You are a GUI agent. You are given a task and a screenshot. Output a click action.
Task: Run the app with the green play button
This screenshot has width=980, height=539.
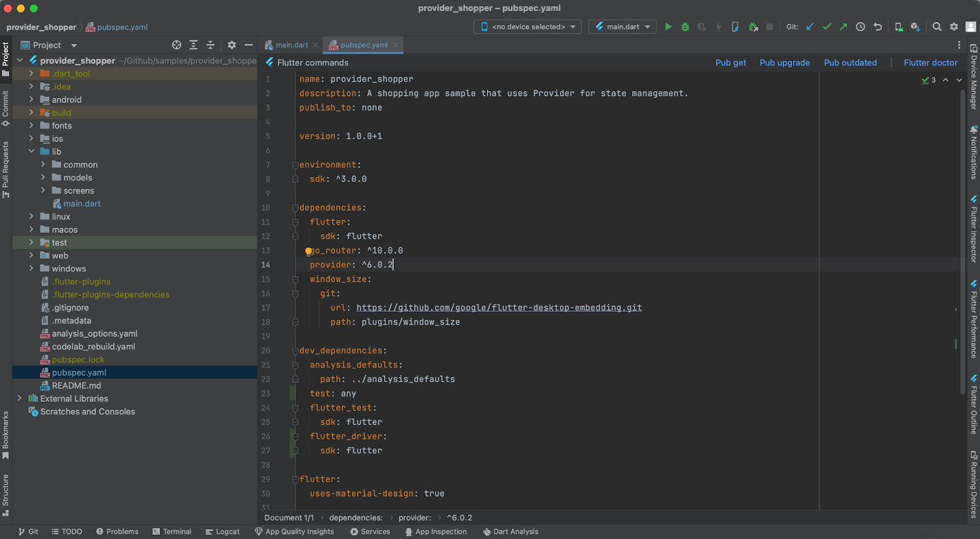[x=668, y=27]
